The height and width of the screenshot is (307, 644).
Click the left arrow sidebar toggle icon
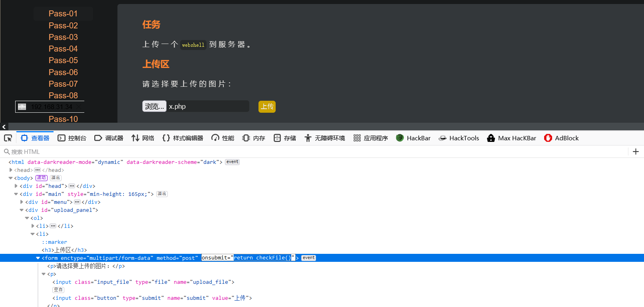(x=4, y=127)
